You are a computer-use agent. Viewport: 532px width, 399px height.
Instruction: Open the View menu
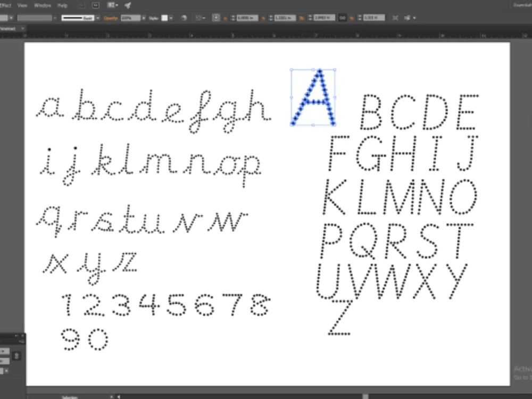[x=22, y=5]
